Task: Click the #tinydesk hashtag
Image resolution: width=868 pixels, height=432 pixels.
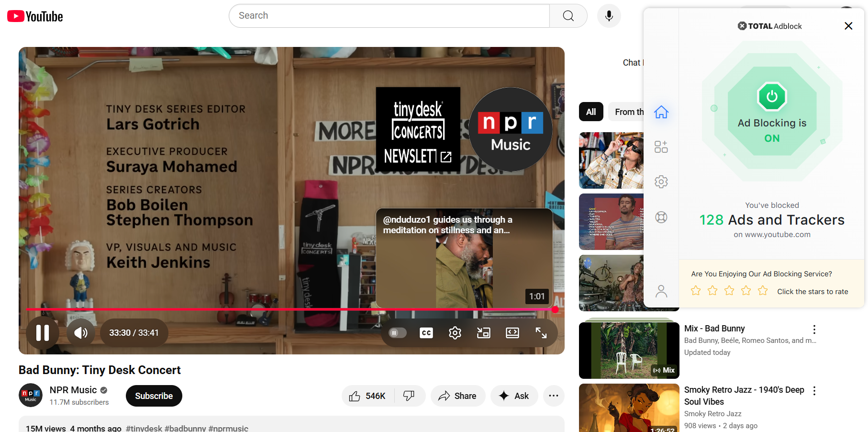Action: coord(144,428)
